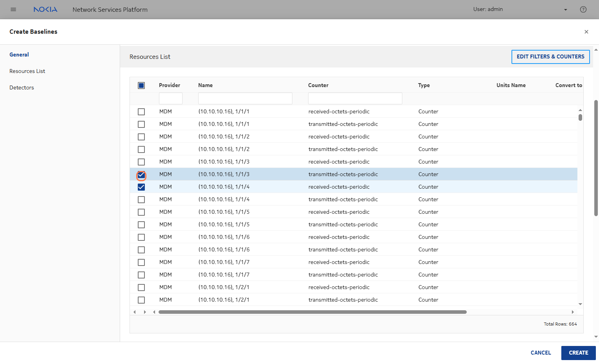The width and height of the screenshot is (599, 364).
Task: Go to Detectors section
Action: 22,87
